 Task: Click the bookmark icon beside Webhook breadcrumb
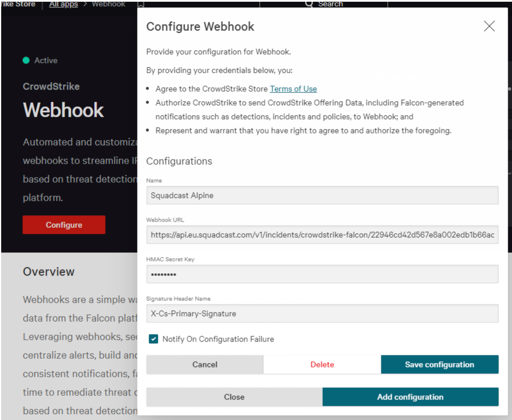click(141, 4)
